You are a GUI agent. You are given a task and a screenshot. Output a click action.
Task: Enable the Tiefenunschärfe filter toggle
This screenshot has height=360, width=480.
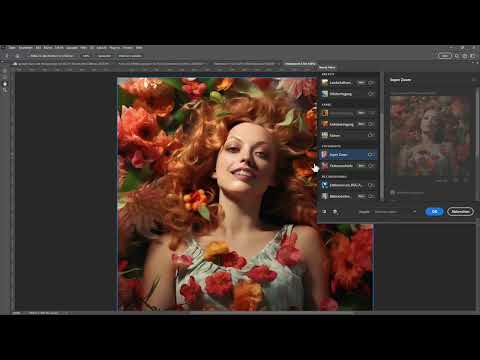[x=371, y=166]
